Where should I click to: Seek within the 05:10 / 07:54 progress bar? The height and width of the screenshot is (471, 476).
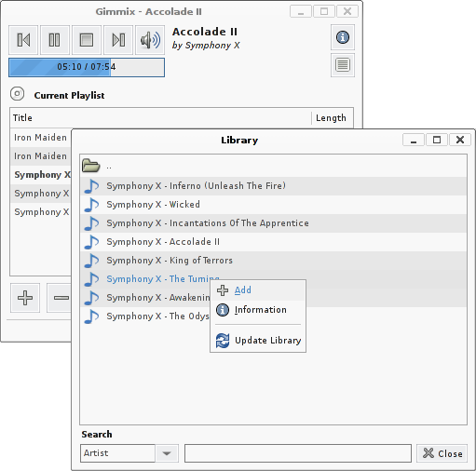[87, 67]
